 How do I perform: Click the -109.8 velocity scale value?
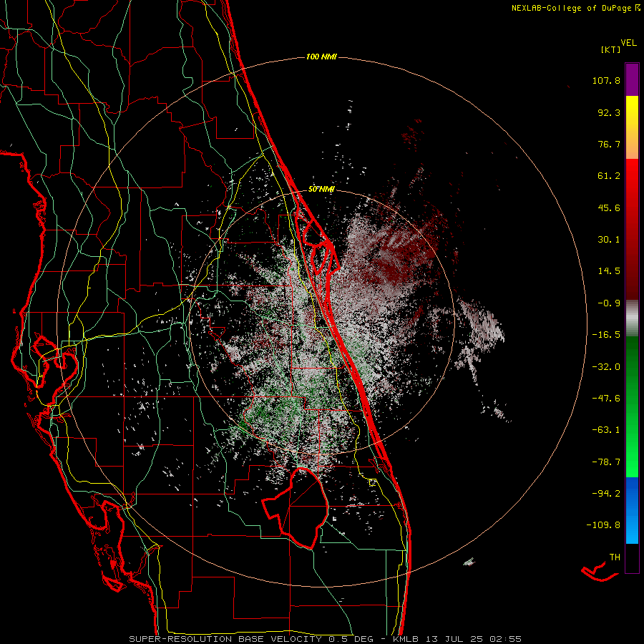pyautogui.click(x=603, y=525)
